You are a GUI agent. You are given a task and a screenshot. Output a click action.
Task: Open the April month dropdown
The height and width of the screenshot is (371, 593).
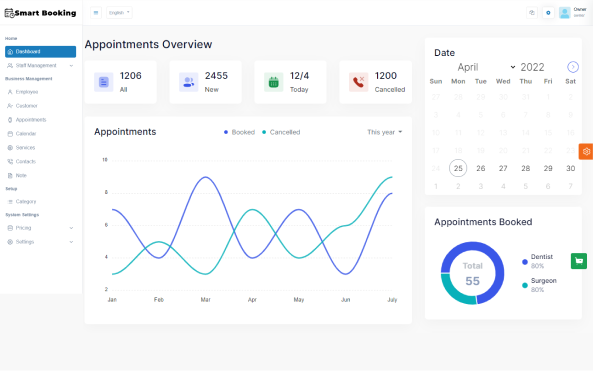486,67
